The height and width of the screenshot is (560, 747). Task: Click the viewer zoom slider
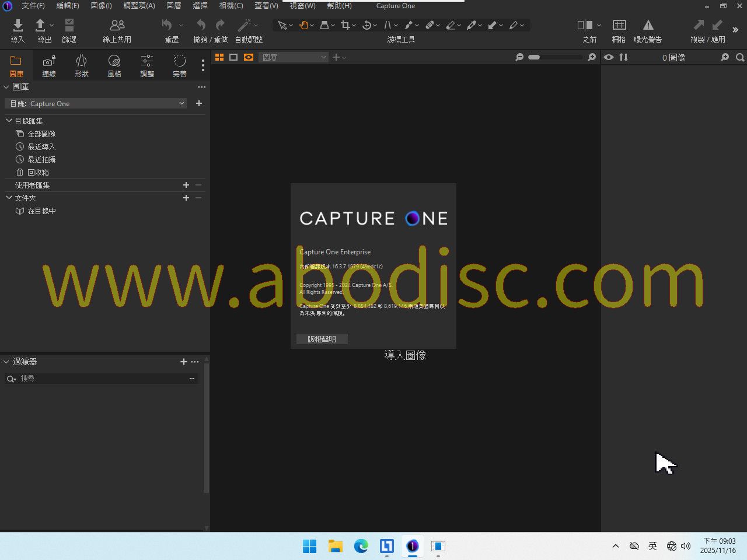[554, 57]
